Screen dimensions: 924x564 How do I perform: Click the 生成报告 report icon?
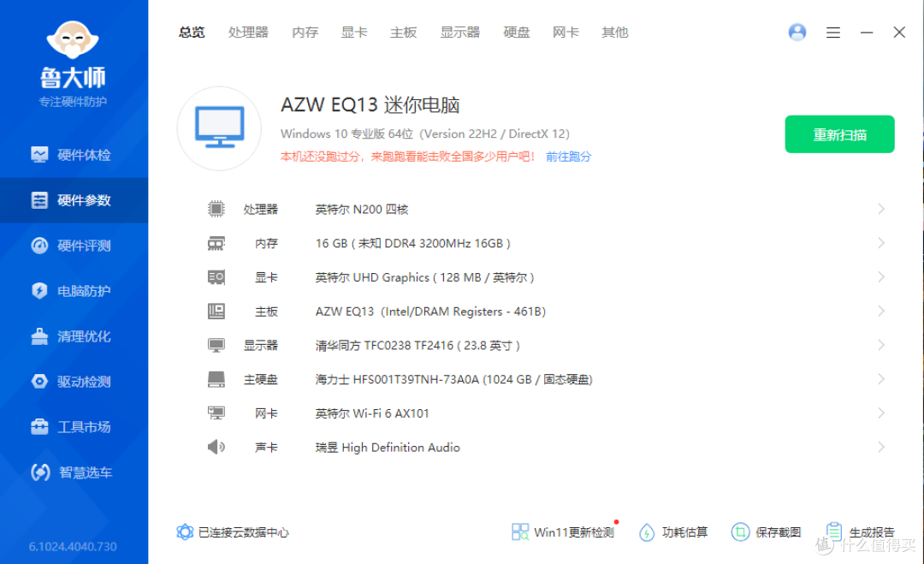coord(834,531)
